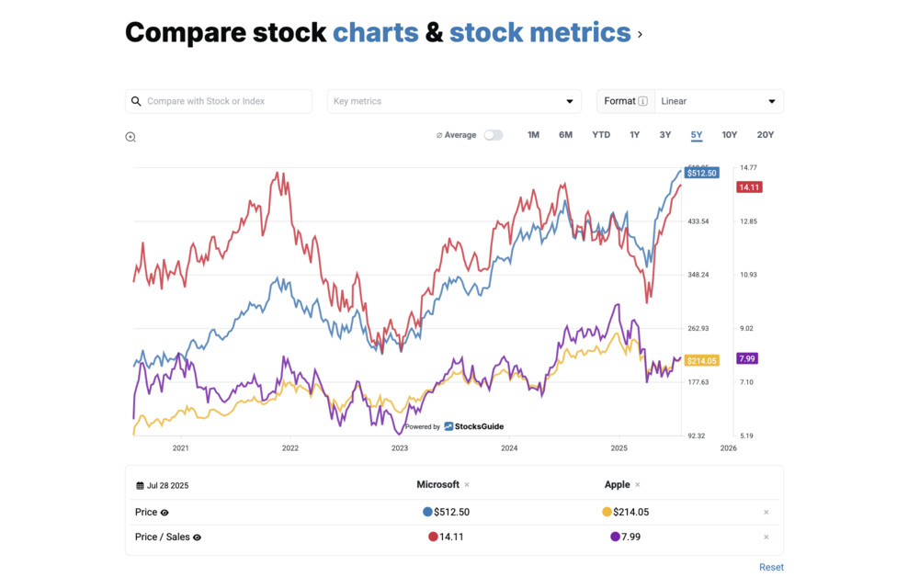The width and height of the screenshot is (908, 588).
Task: Remove Apple from comparison
Action: [x=638, y=485]
